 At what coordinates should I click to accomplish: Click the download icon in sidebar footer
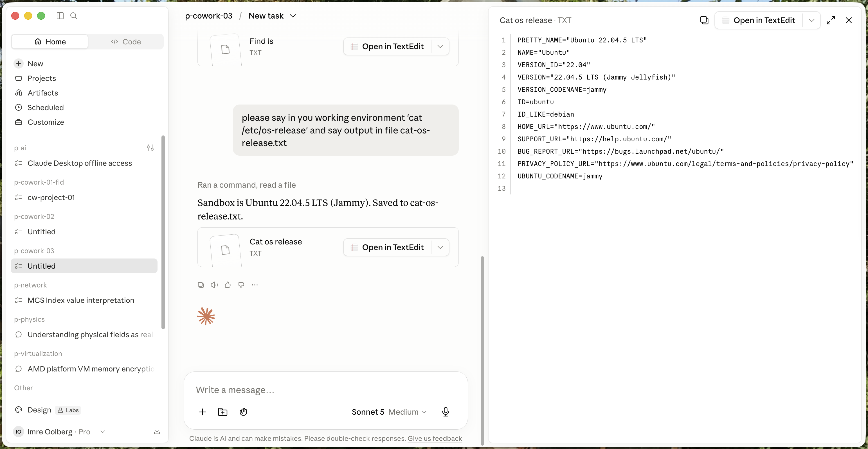[157, 432]
